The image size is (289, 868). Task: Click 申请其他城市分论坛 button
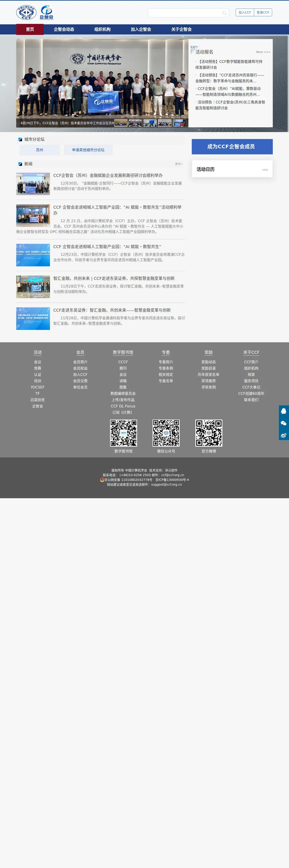88,150
